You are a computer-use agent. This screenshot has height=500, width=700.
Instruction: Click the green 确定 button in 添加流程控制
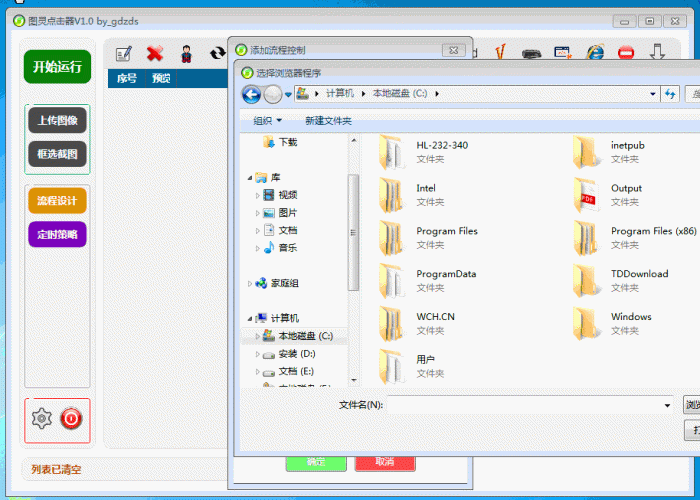click(316, 463)
